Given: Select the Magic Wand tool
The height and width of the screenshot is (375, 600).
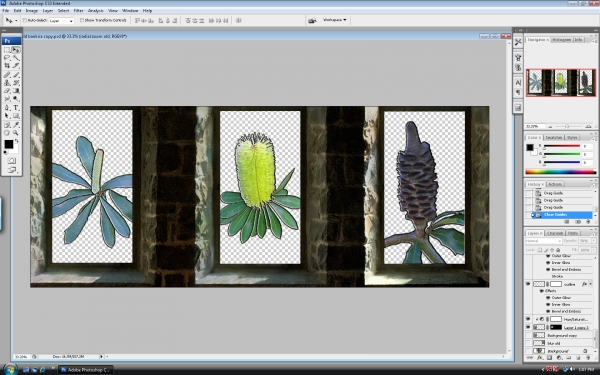Looking at the screenshot, I should pos(16,58).
